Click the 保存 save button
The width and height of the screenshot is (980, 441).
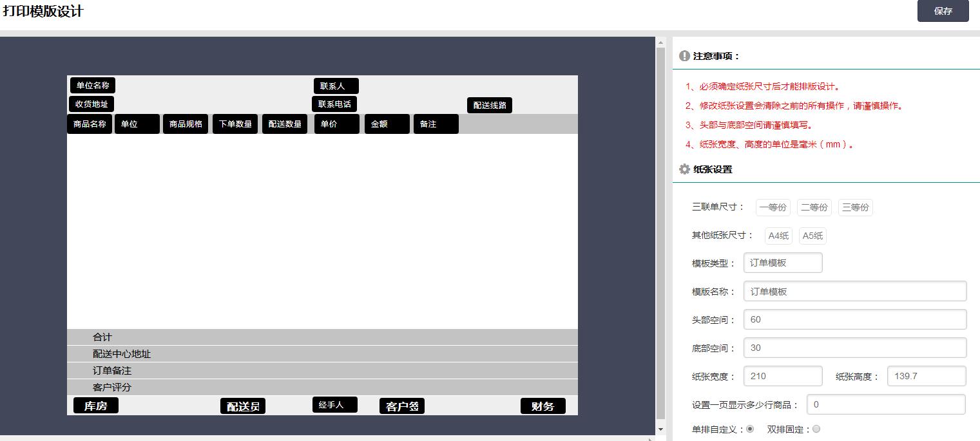[943, 11]
